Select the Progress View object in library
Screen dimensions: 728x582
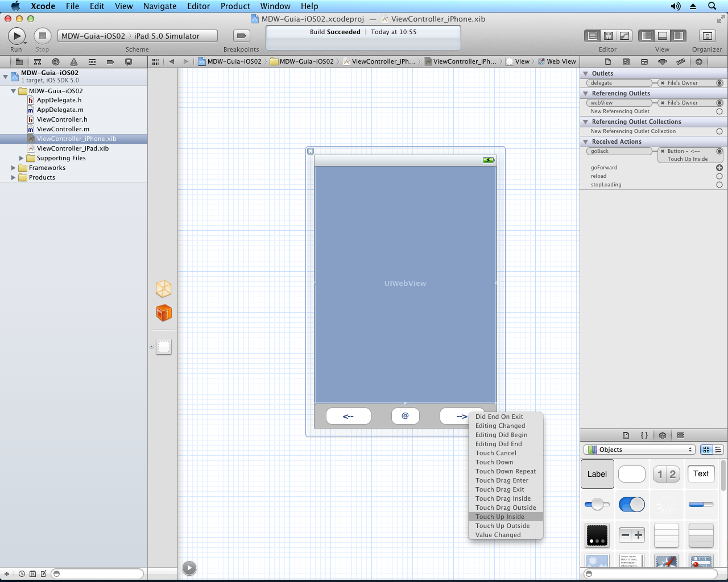pyautogui.click(x=701, y=504)
